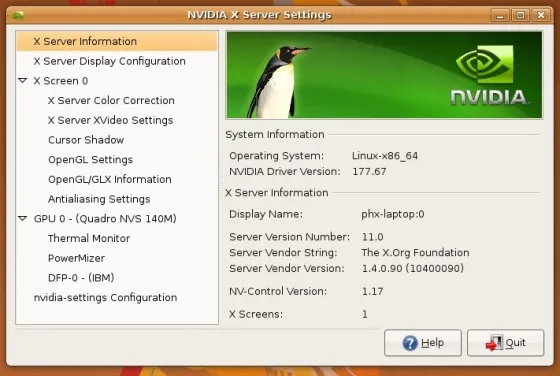Click the Linux-x86_64 operating system value
560x376 pixels.
(385, 156)
